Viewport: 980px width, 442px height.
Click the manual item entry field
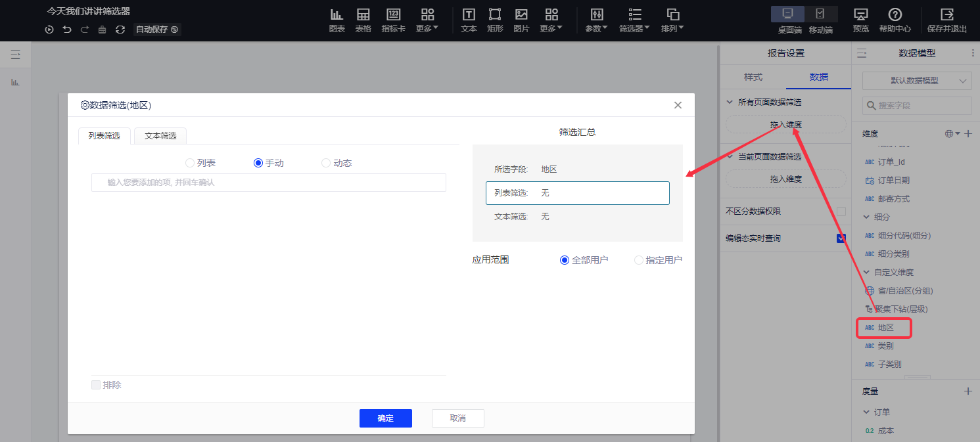click(x=268, y=183)
